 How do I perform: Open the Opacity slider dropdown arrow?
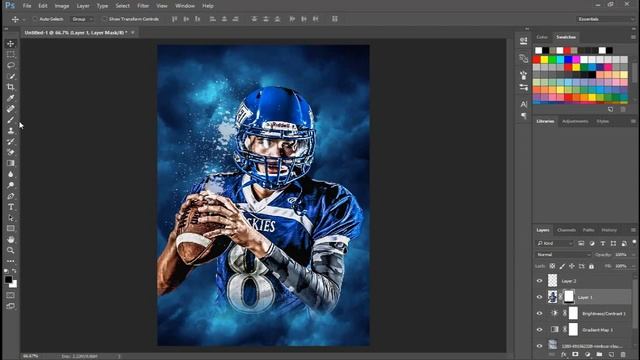633,255
